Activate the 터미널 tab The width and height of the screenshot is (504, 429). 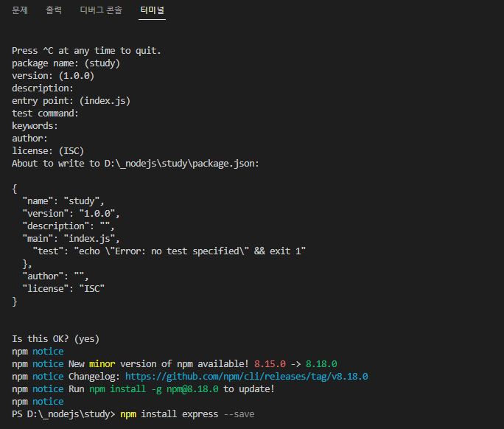152,10
